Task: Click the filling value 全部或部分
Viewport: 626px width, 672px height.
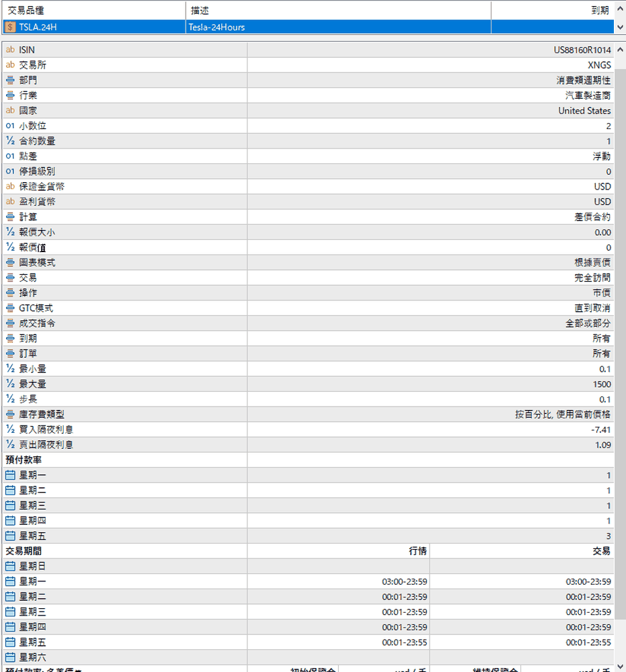Action: click(588, 323)
